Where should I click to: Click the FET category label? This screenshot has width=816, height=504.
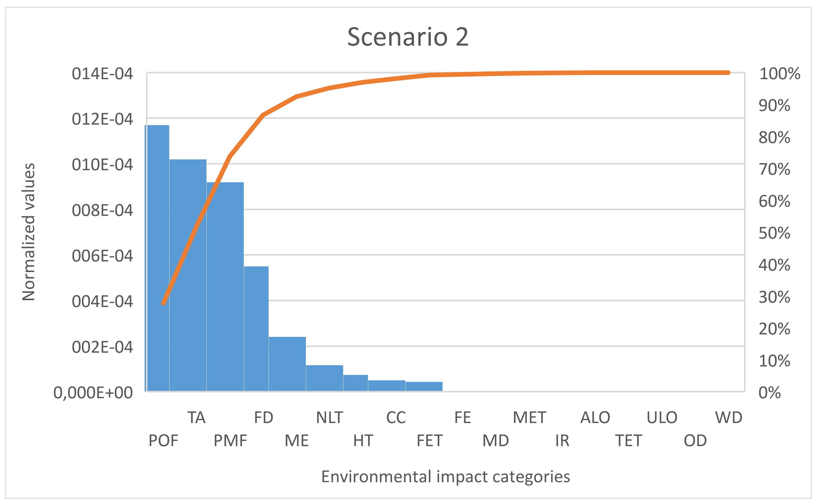coord(430,441)
